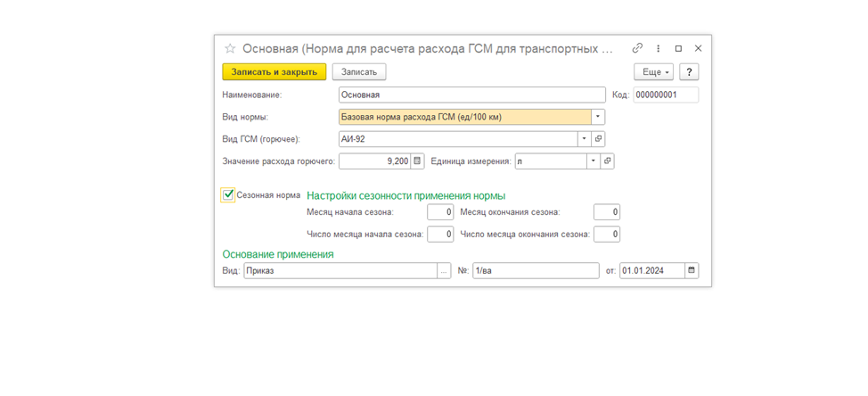
Task: Expand the Вид нормы dropdown
Action: pyautogui.click(x=598, y=117)
